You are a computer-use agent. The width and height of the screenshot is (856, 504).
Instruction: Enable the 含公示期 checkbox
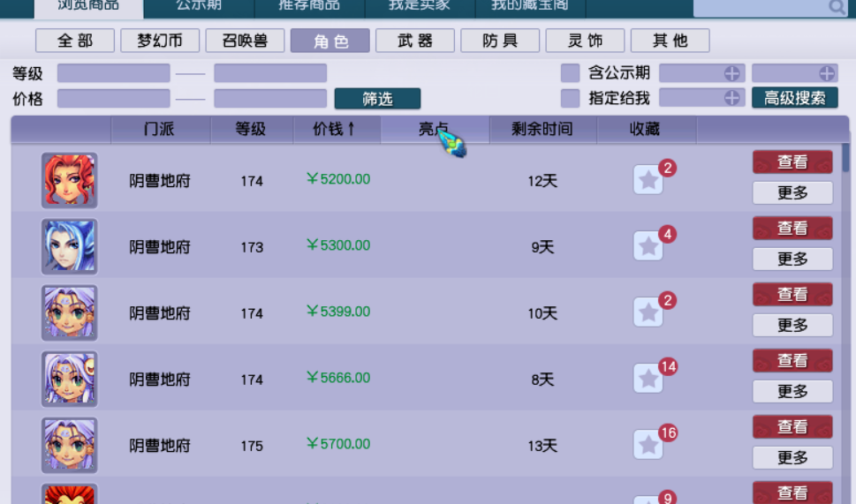pos(571,73)
